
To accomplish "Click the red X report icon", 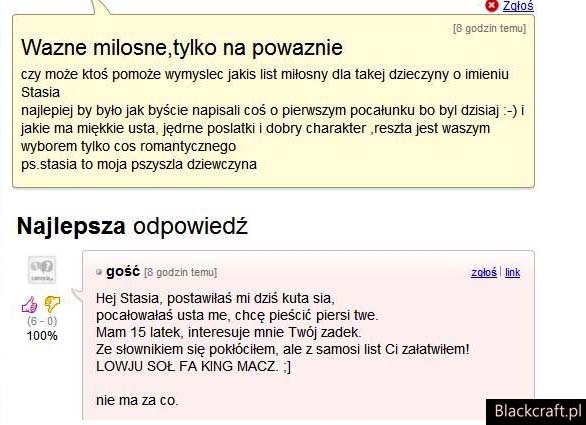I will click(492, 6).
